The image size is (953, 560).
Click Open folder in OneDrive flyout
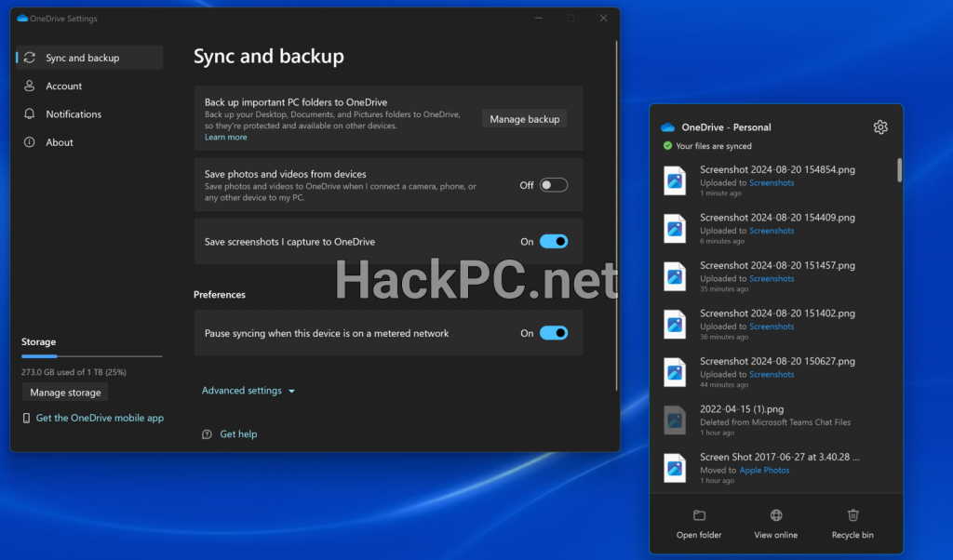click(699, 524)
